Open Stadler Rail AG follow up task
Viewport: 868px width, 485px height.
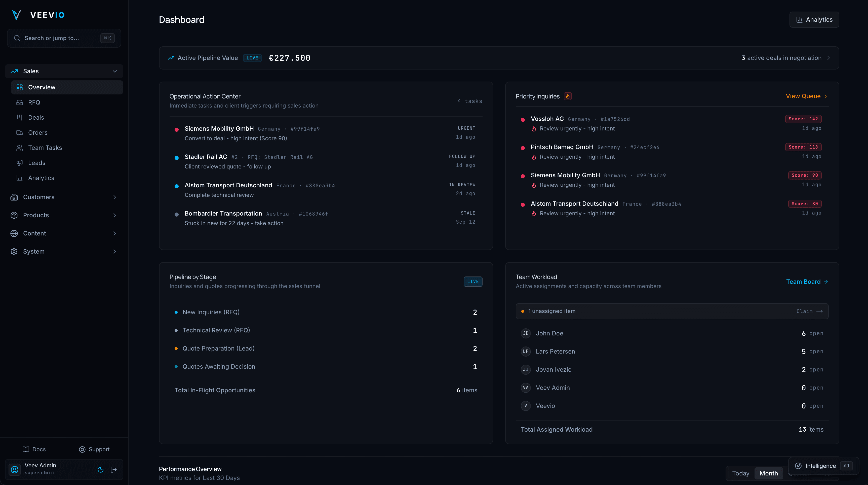pos(326,162)
